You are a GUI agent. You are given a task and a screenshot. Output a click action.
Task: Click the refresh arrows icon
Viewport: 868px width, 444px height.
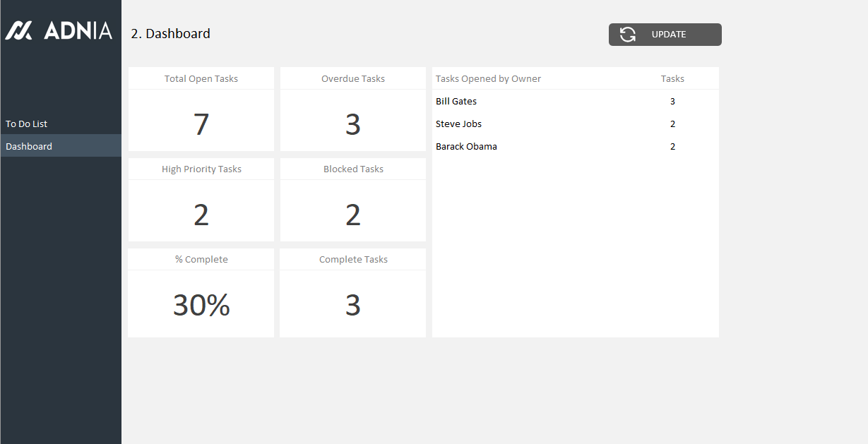(628, 35)
